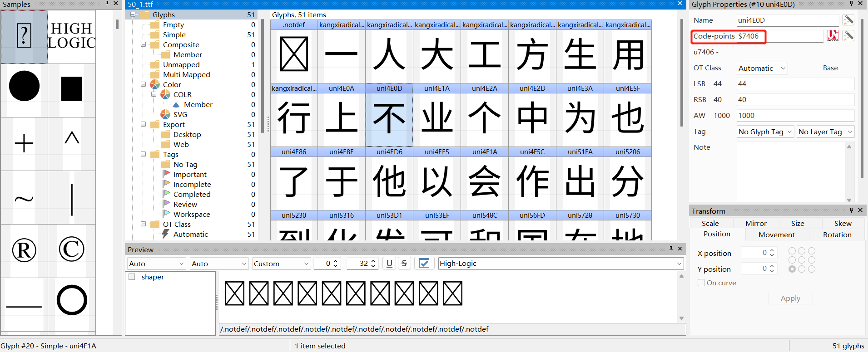This screenshot has width=868, height=352.
Task: Click the wand icon beside Code-points field
Action: pyautogui.click(x=848, y=36)
